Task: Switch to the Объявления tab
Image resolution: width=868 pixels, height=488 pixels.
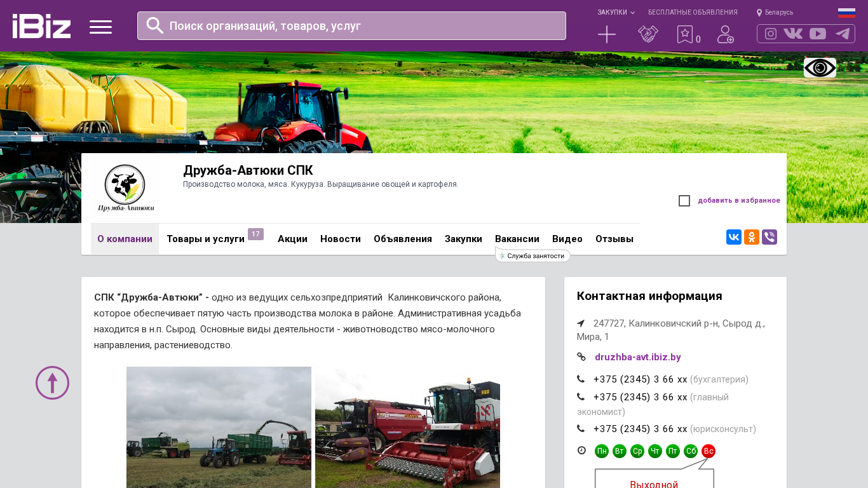Action: [403, 239]
